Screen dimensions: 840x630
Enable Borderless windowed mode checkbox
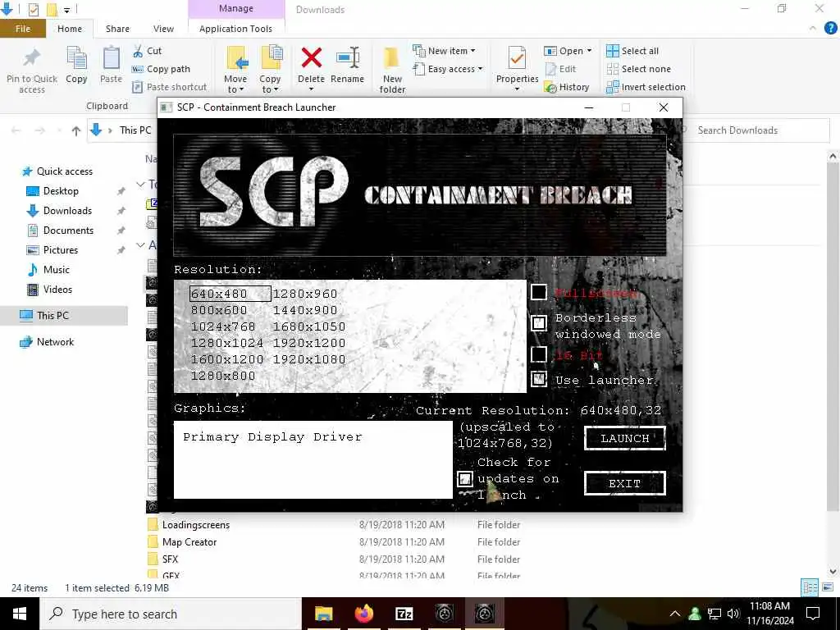click(x=538, y=322)
